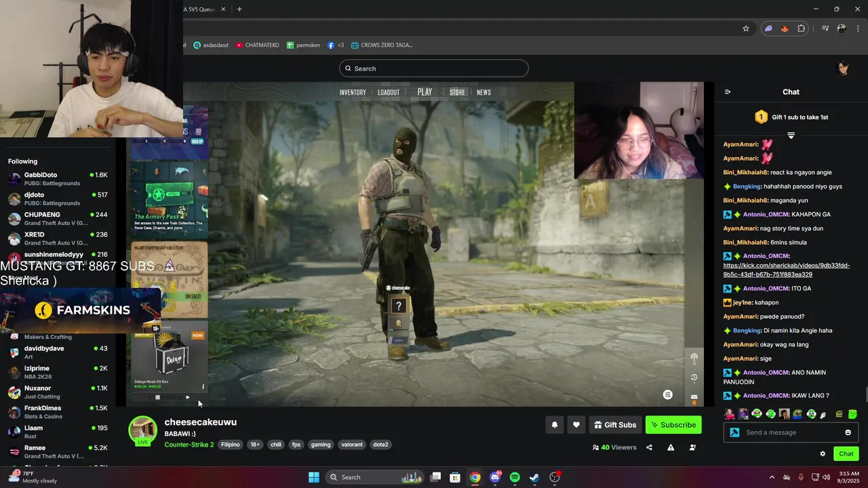Click the Send a message field
Image resolution: width=868 pixels, height=488 pixels.
tap(791, 432)
